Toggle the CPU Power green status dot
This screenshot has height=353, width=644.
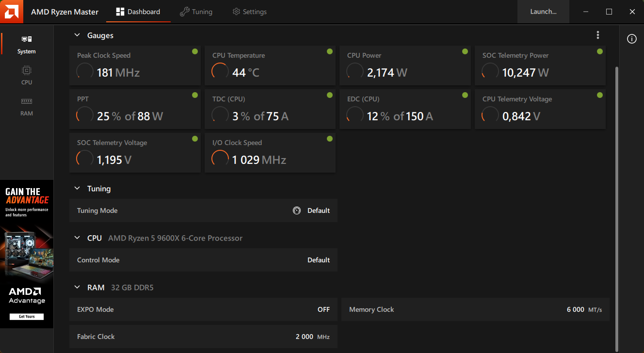(x=465, y=51)
